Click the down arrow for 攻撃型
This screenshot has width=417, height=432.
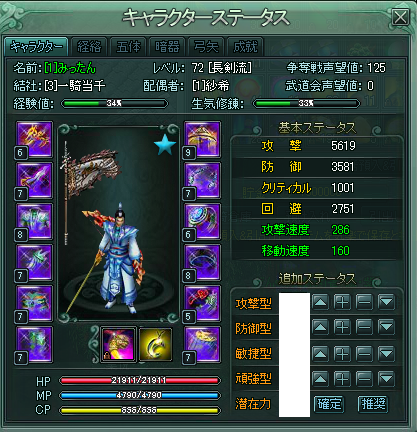(386, 303)
